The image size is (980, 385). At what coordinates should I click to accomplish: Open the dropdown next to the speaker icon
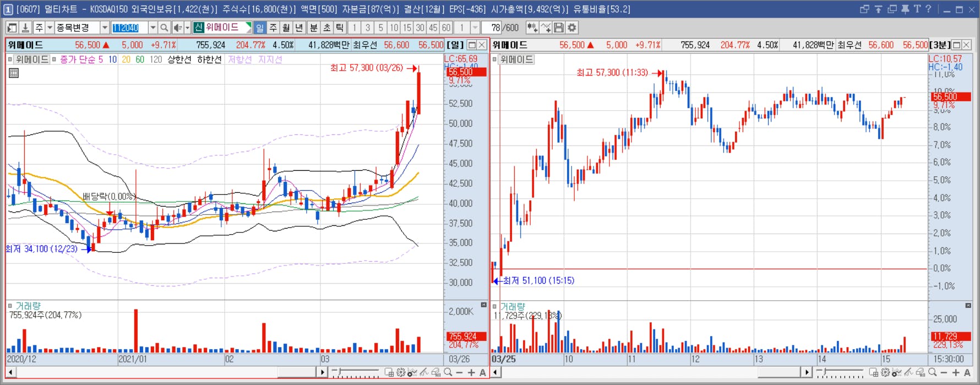[187, 28]
